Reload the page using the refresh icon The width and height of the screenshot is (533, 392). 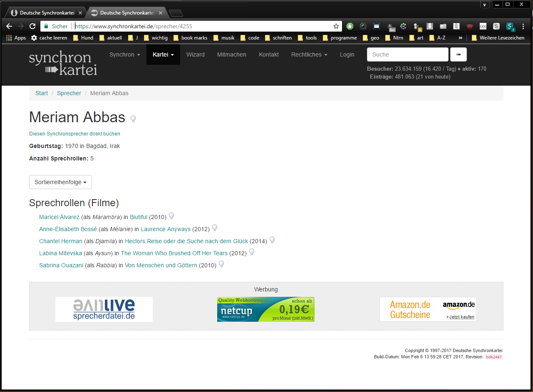[x=32, y=26]
